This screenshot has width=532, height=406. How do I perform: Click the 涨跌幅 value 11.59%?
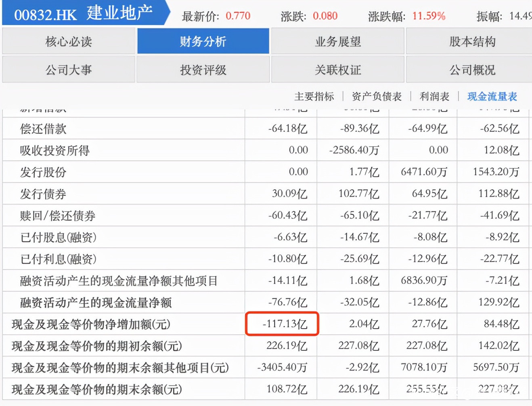point(429,16)
